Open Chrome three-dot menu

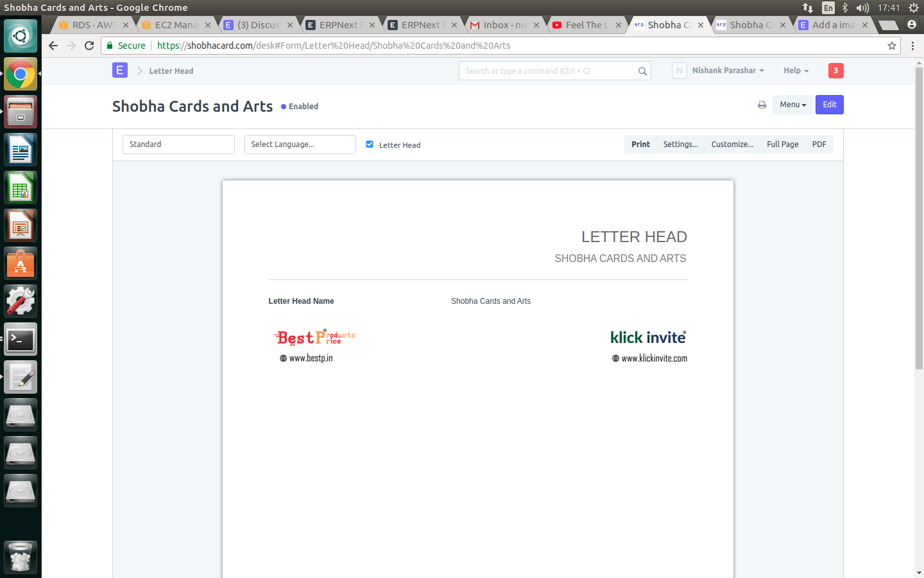tap(912, 46)
